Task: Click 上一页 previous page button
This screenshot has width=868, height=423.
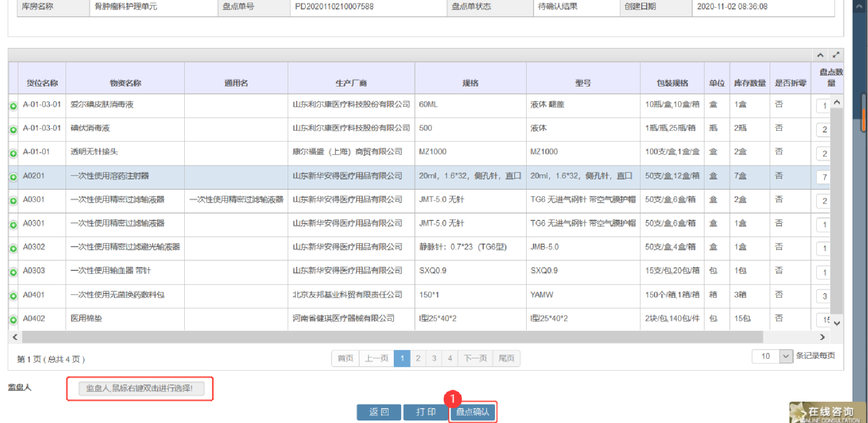Action: [376, 358]
